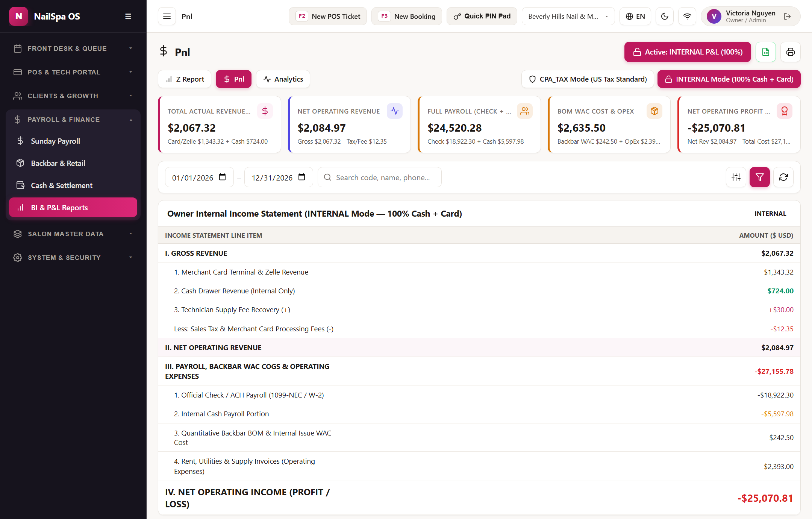Open Sunday Payroll in sidebar

[73, 141]
